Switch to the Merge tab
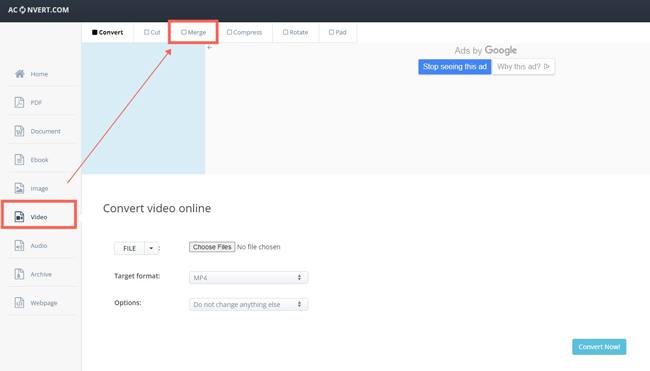The width and height of the screenshot is (650, 371). (193, 32)
